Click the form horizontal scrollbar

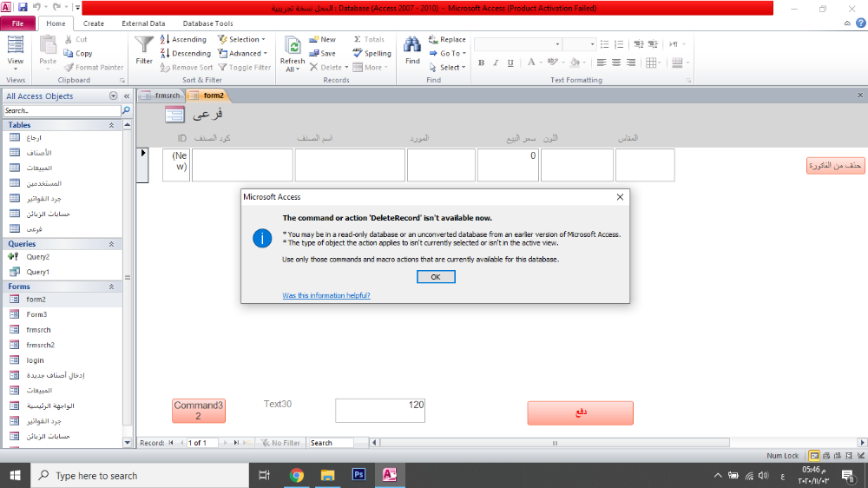(556, 443)
